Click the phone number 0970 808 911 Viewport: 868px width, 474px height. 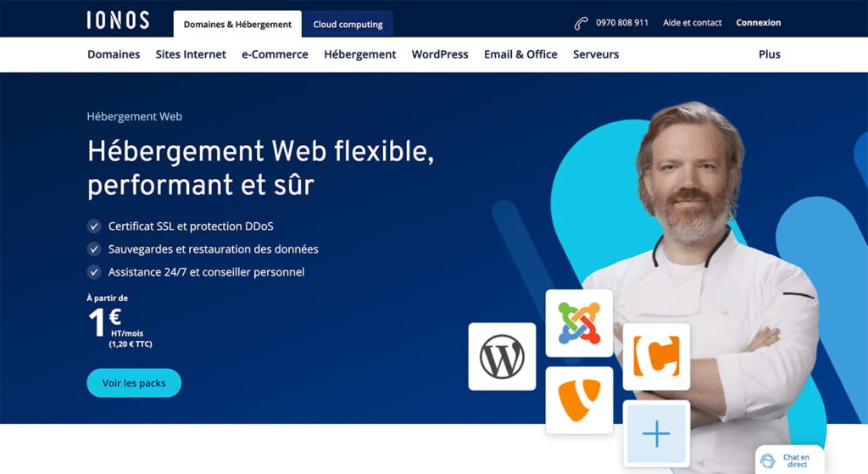click(x=621, y=23)
